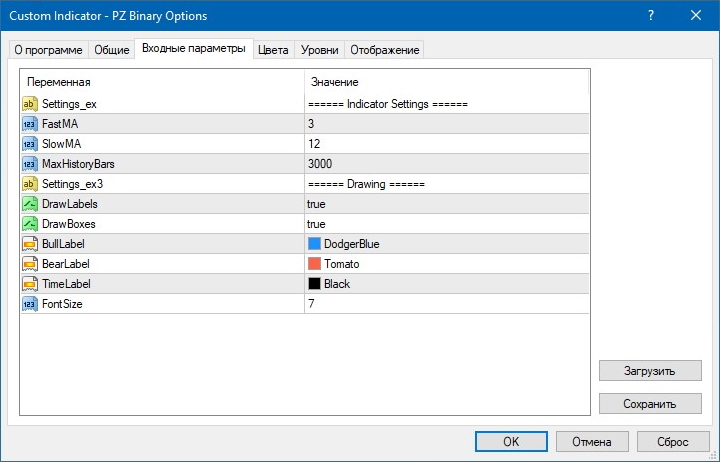Screen dimensions: 720x462
Task: Click the DodgerBlue color swatch
Action: coord(315,244)
